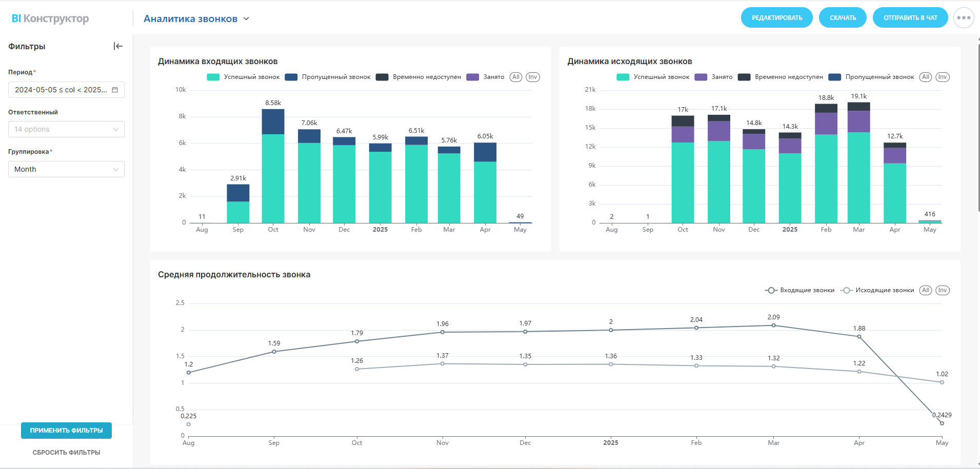Open the three-dots more options menu
Image resolution: width=980 pixels, height=469 pixels.
tap(964, 17)
